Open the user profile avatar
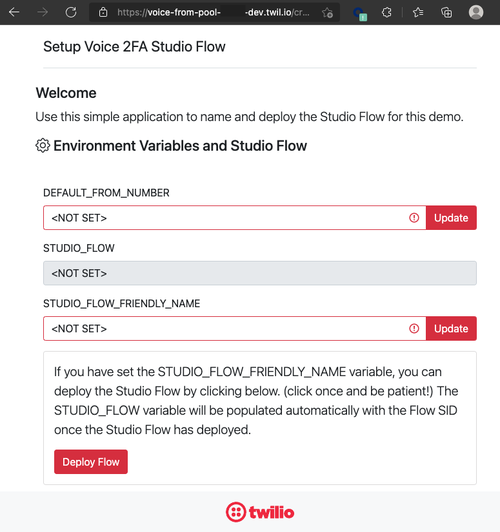 tap(476, 12)
